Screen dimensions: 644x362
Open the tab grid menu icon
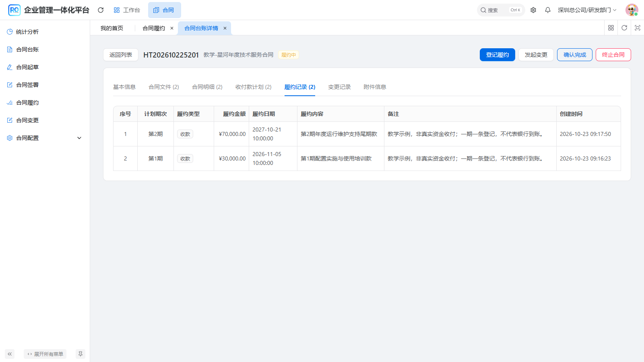611,28
